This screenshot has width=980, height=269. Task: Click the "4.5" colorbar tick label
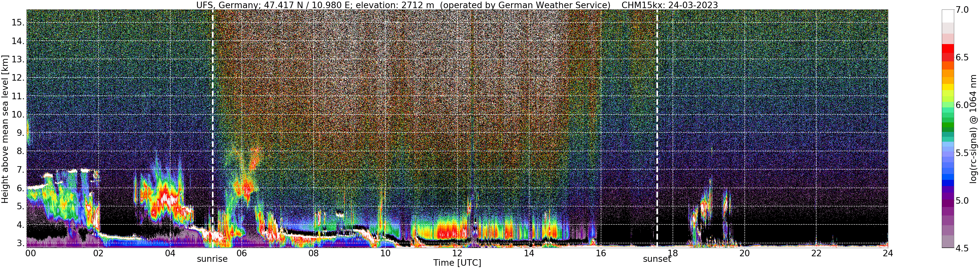coord(961,248)
